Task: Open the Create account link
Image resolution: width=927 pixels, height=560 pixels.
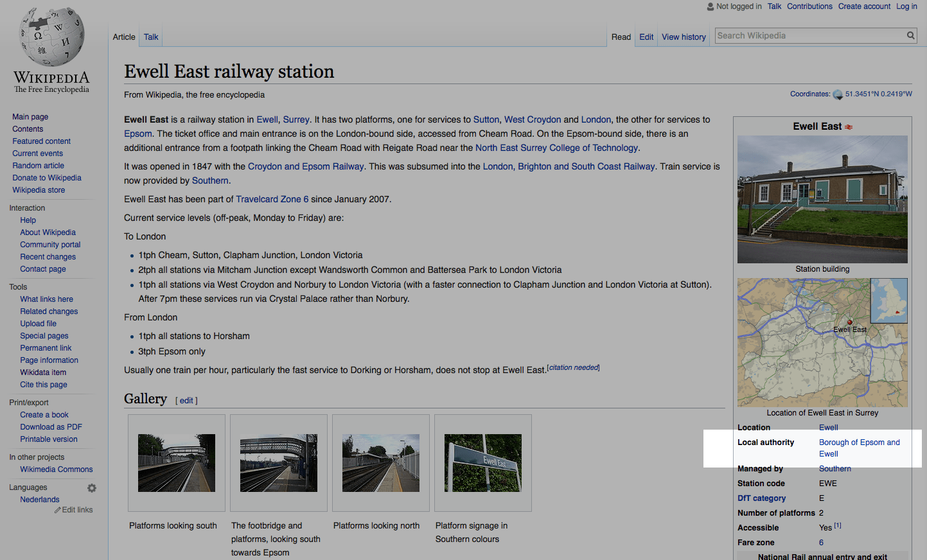Action: 864,6
